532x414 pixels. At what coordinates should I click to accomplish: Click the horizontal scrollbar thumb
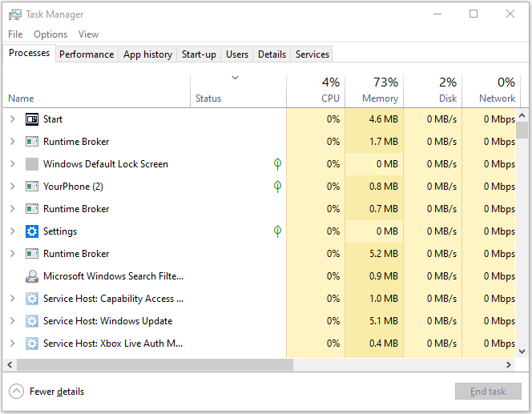[155, 365]
